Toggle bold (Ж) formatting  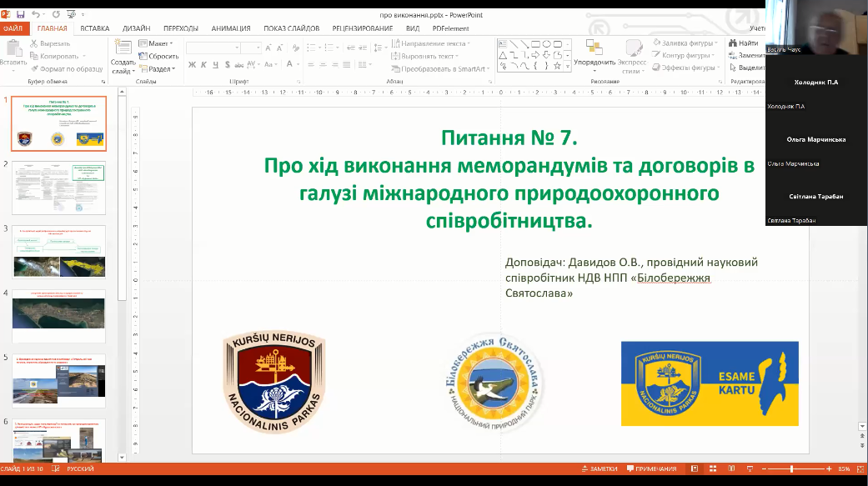(192, 65)
